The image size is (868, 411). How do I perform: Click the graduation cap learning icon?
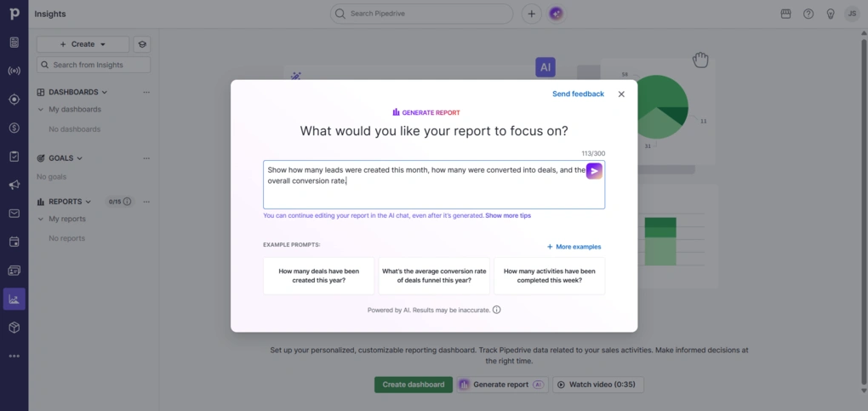point(142,44)
